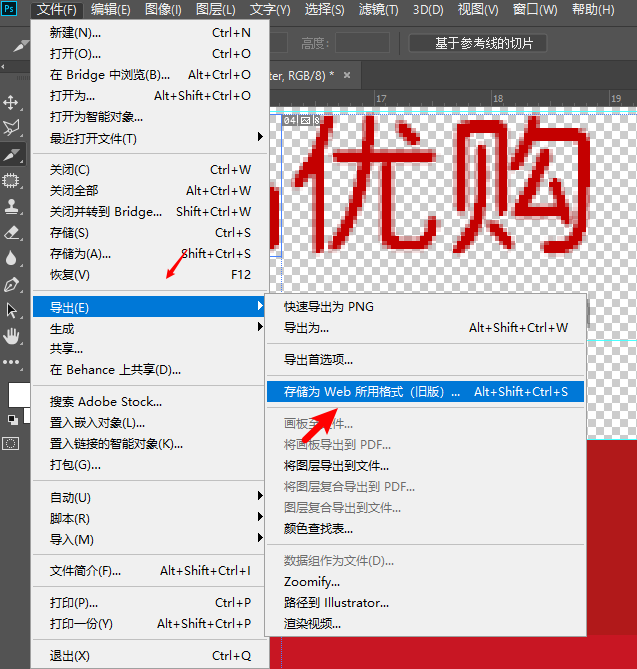The image size is (637, 669).
Task: Click 基于参考线的切片 button
Action: pos(478,43)
